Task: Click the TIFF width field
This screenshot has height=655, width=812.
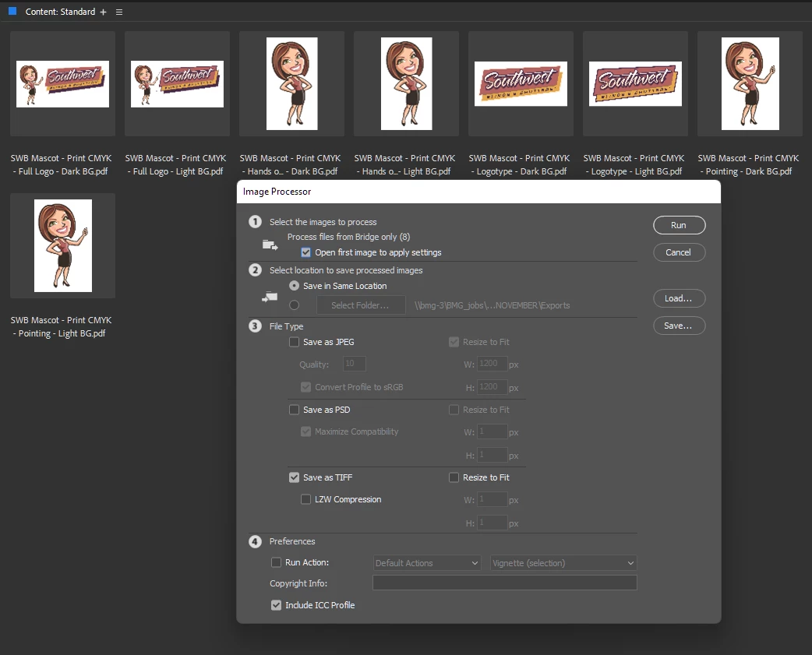Action: pos(492,499)
